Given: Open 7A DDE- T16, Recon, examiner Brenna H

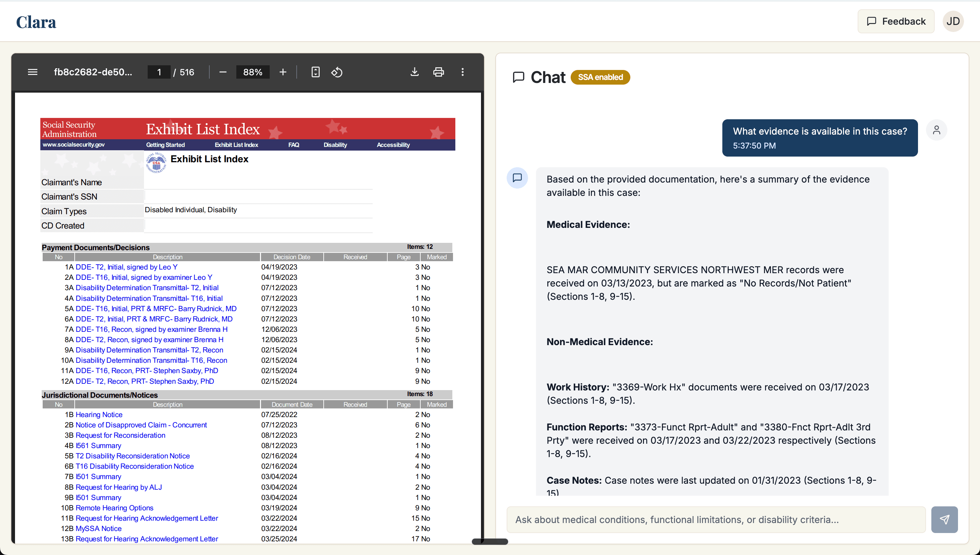Looking at the screenshot, I should point(152,329).
